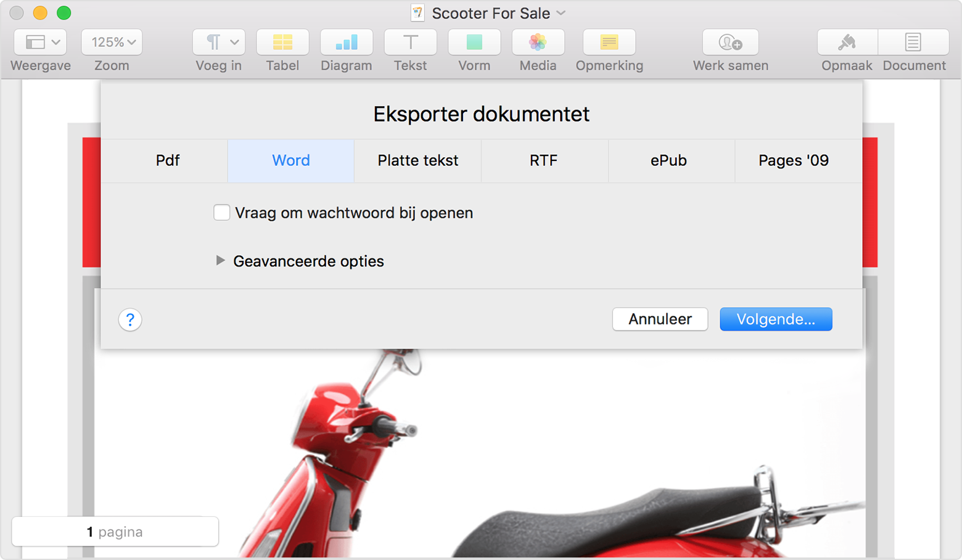Select the Word export format
962x560 pixels.
click(290, 160)
